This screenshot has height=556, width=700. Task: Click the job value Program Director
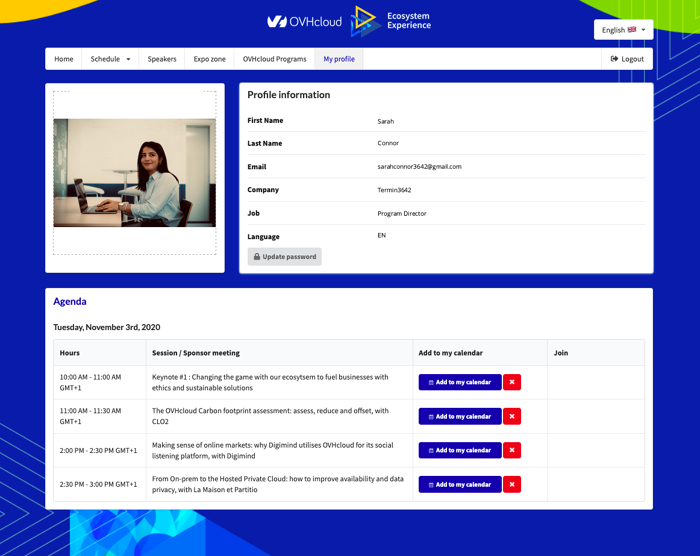[402, 213]
